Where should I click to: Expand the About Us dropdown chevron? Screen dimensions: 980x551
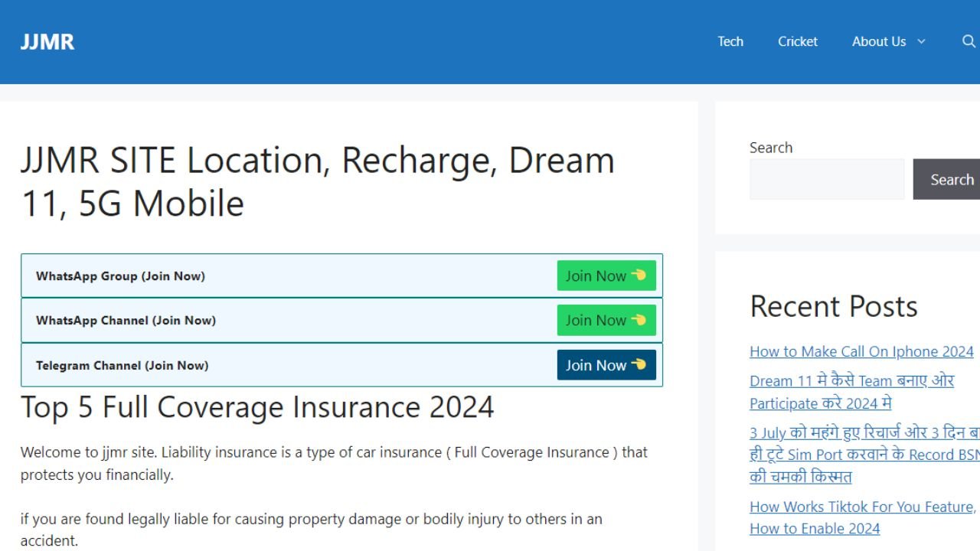coord(921,41)
